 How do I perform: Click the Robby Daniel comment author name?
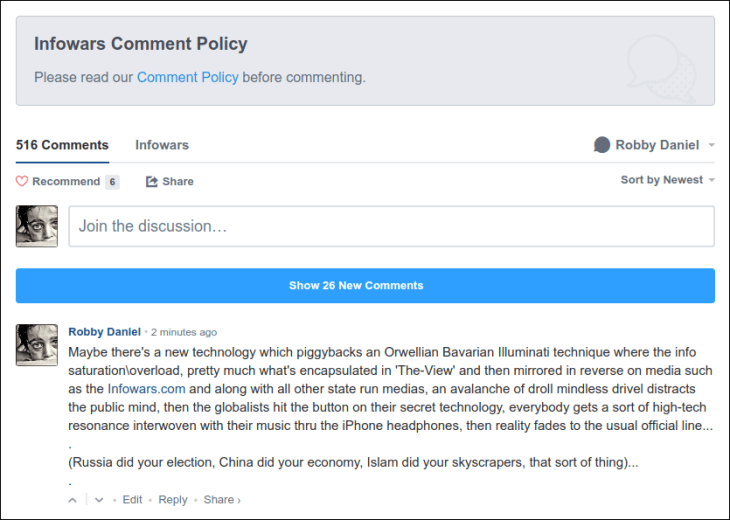point(105,332)
